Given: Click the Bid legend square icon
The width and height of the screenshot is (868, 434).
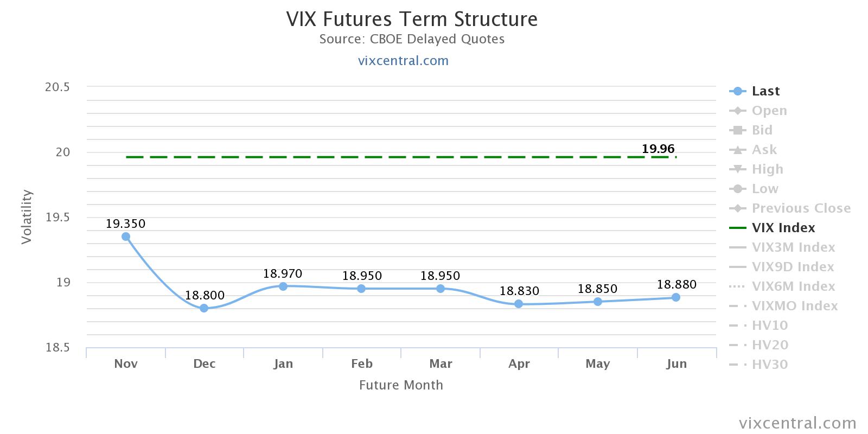Looking at the screenshot, I should click(737, 130).
